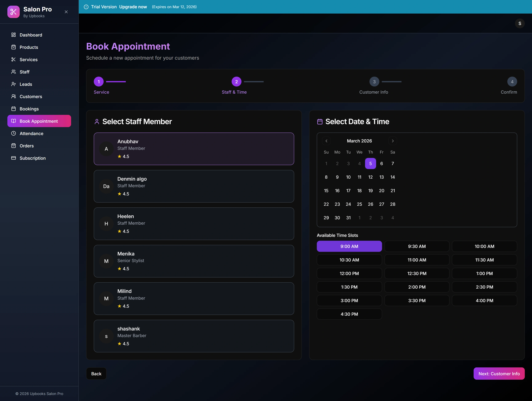Click the Attendance clock icon
This screenshot has width=532, height=401.
click(x=14, y=133)
